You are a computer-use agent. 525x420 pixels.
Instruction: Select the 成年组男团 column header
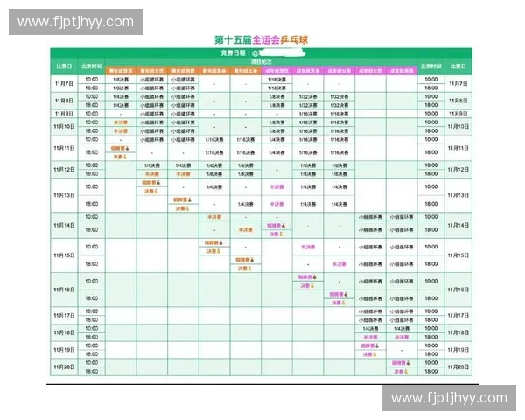coord(402,71)
